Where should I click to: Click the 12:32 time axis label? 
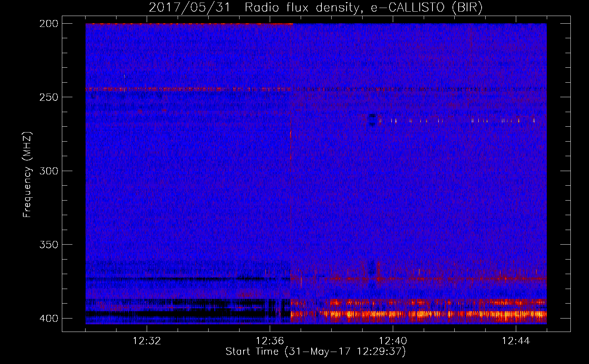147,341
